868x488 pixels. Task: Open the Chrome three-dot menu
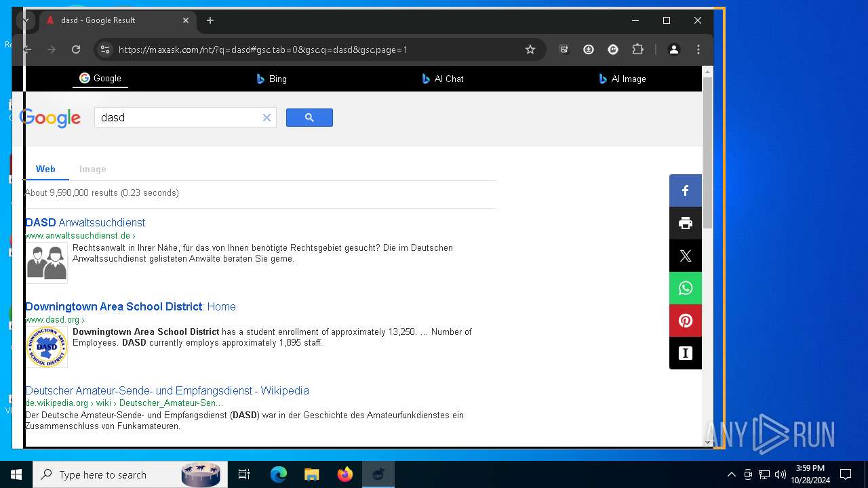coord(698,49)
